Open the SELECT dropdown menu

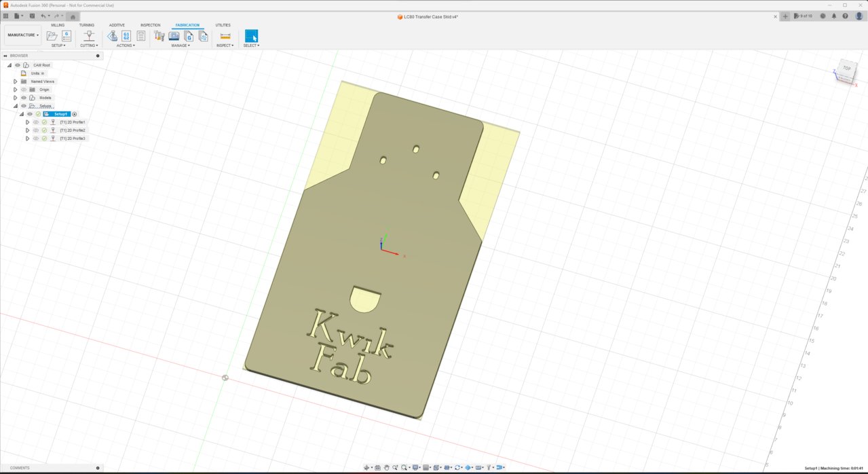tap(251, 45)
